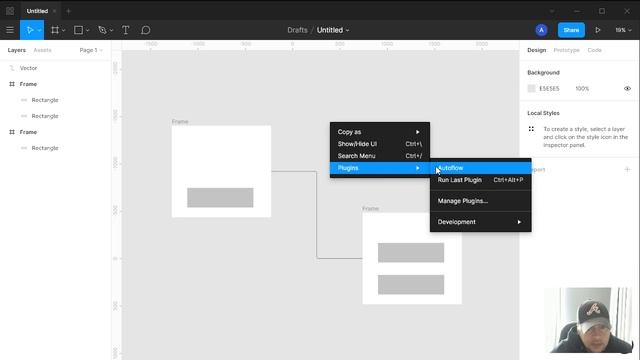Select Rectangle layer under second Frame
This screenshot has width=640, height=360.
tap(56, 148)
